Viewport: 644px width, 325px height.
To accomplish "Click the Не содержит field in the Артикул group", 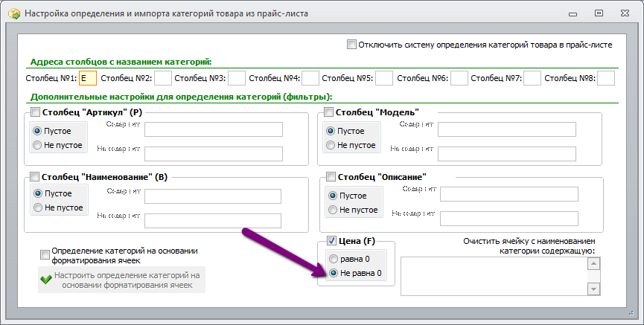I will pos(214,154).
